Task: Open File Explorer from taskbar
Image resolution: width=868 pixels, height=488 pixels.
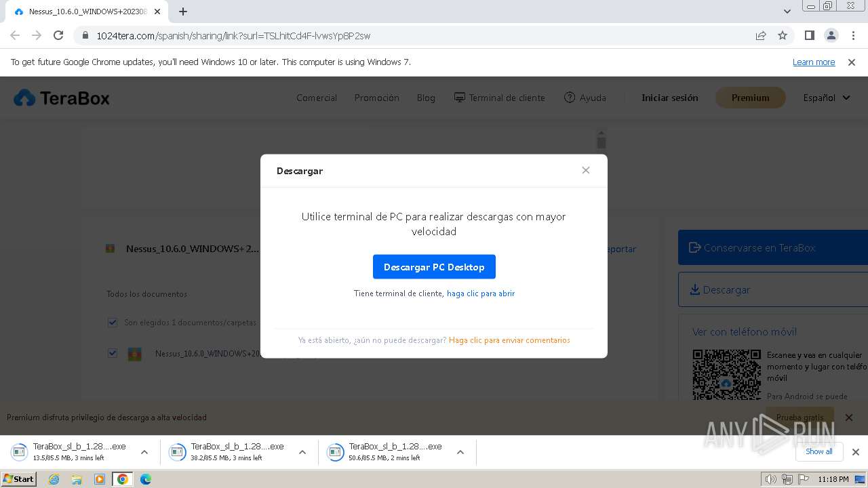Action: coord(77,479)
